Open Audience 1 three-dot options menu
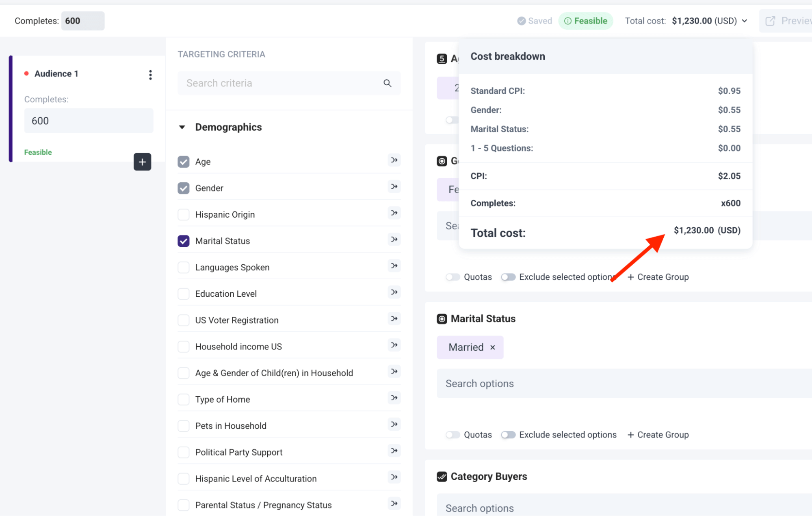The width and height of the screenshot is (812, 516). [x=150, y=75]
